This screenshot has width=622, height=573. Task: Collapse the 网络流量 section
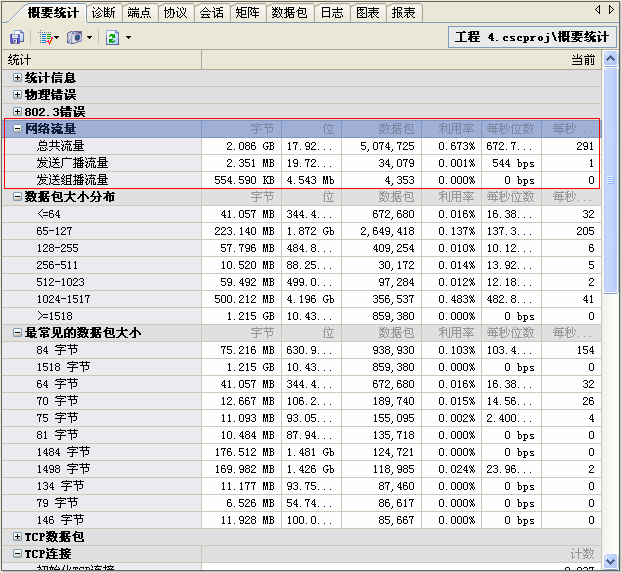tap(17, 128)
